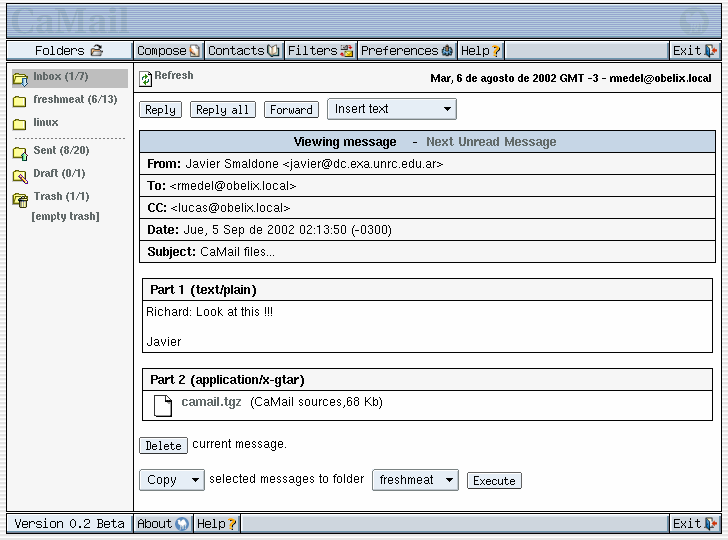Click the Refresh icon
Screen dimensions: 728x540
(x=146, y=79)
